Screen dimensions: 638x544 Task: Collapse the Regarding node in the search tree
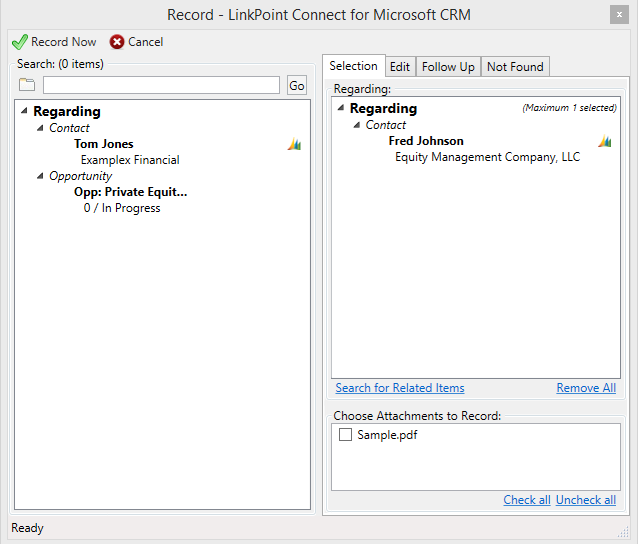point(24,111)
